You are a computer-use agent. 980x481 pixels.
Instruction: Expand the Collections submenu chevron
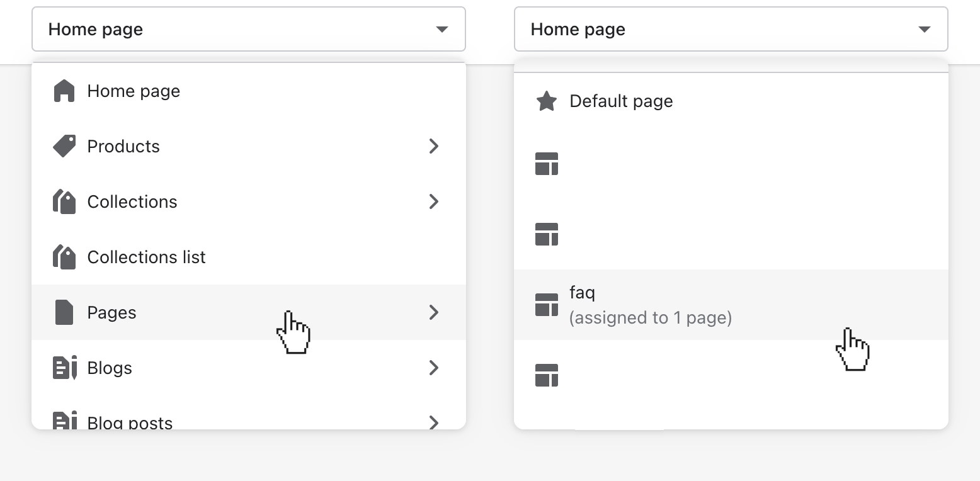point(433,201)
